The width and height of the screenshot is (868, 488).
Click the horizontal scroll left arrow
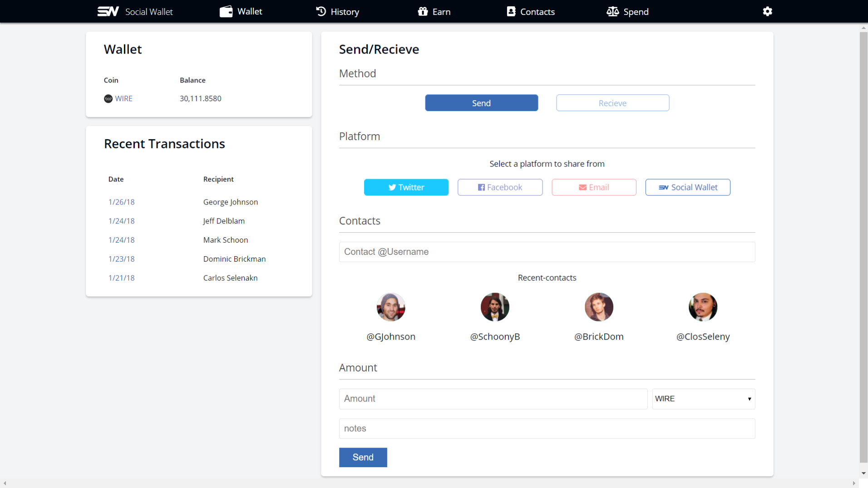5,483
